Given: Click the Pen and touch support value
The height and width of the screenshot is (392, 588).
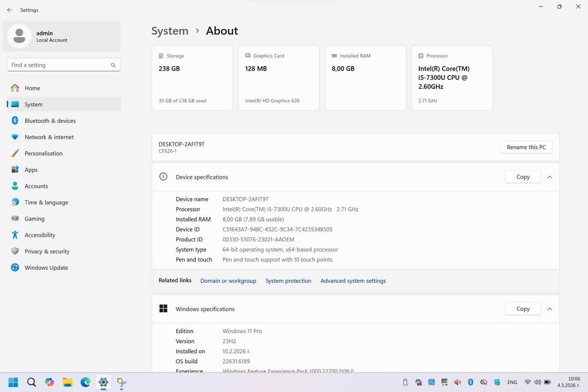Looking at the screenshot, I should (x=277, y=260).
